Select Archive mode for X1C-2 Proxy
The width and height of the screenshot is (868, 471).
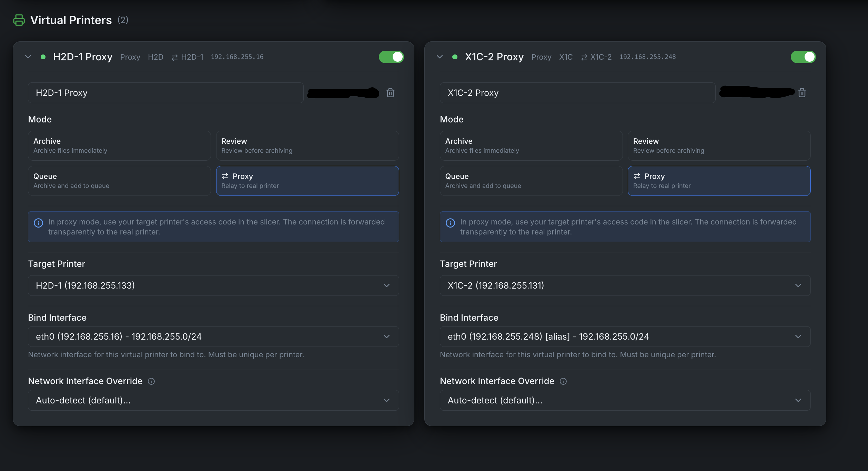coord(531,146)
